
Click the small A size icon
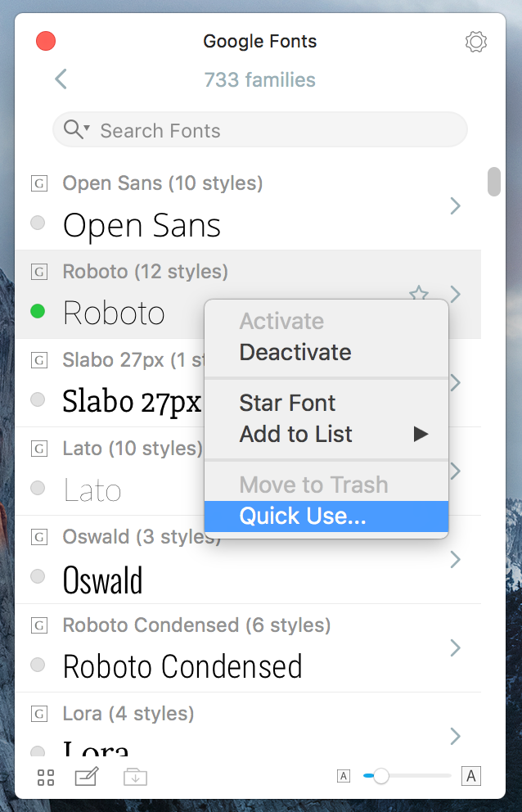(344, 776)
